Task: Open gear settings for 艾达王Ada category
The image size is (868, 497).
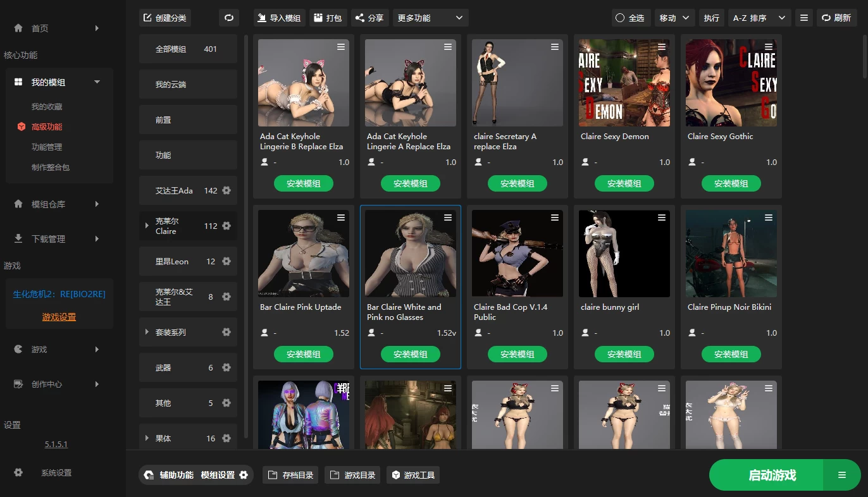Action: point(226,190)
